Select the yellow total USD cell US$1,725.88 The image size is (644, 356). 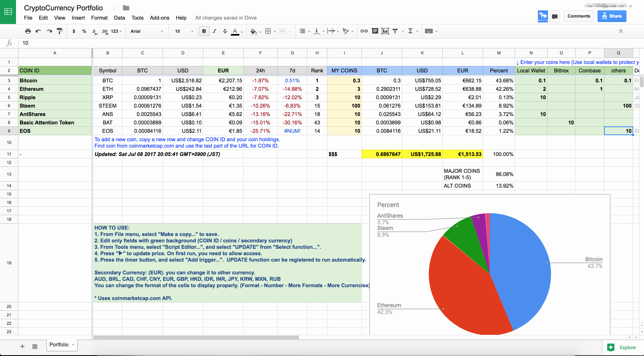pyautogui.click(x=422, y=154)
